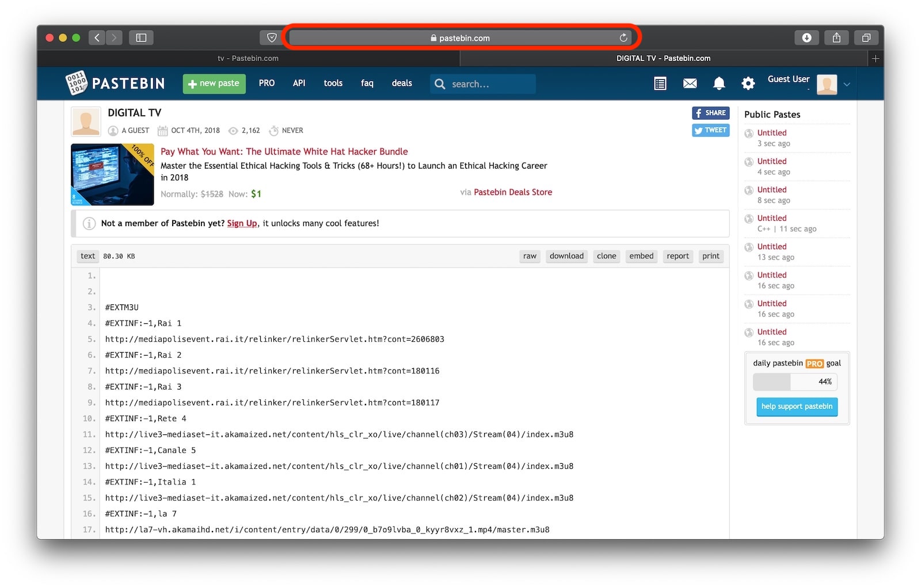Click the A GUEST user icon
Image resolution: width=921 pixels, height=588 pixels.
tap(113, 131)
